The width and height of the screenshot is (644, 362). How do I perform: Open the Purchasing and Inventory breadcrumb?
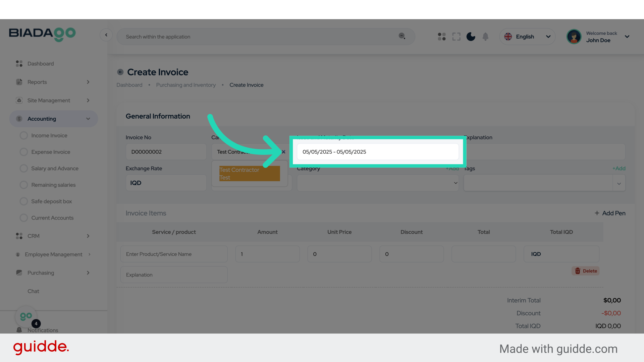(x=186, y=85)
